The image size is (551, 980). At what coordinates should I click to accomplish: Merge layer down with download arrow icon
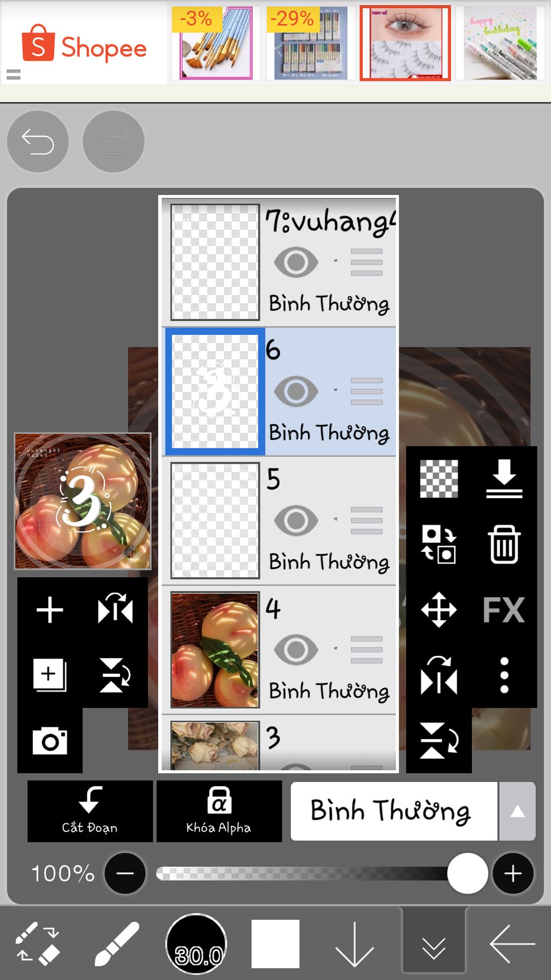pyautogui.click(x=504, y=479)
